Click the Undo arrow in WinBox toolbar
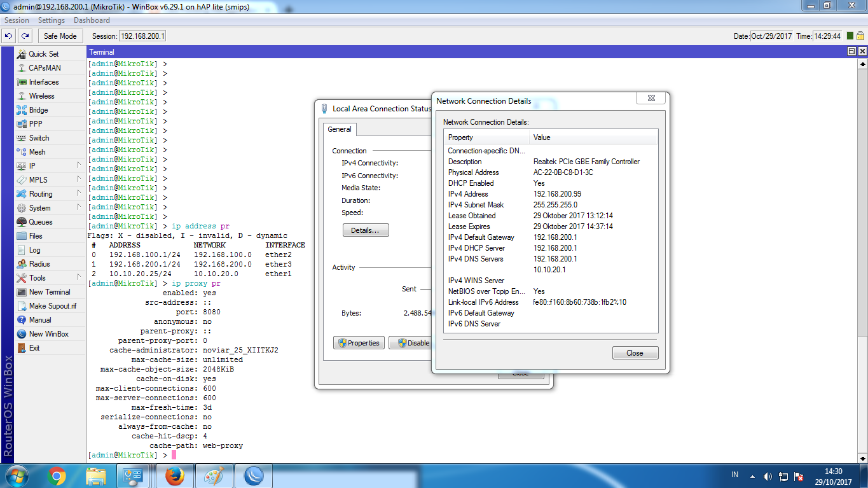This screenshot has height=488, width=868. (x=9, y=36)
